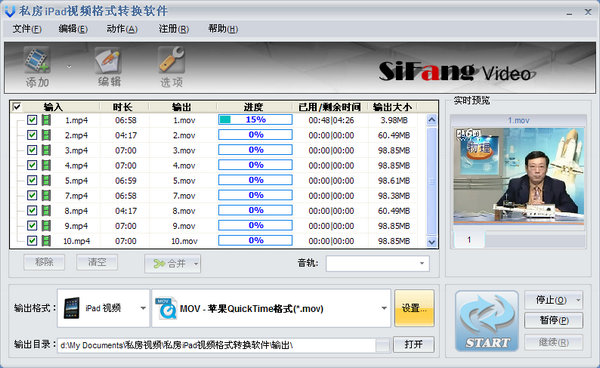The height and width of the screenshot is (368, 600).
Task: Uncheck the checkbox for 2.mp4
Action: (x=32, y=135)
